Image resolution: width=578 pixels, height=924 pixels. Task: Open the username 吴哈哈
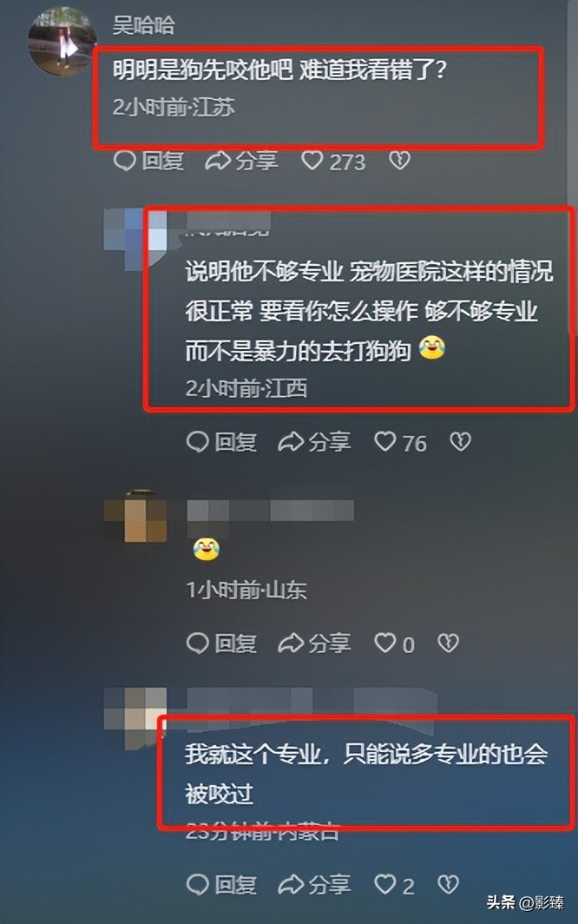[x=143, y=24]
